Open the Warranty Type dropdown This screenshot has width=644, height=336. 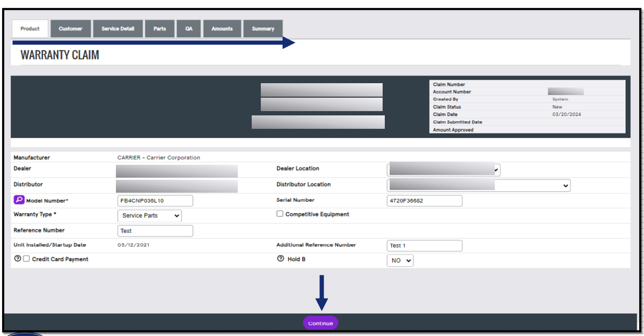149,216
